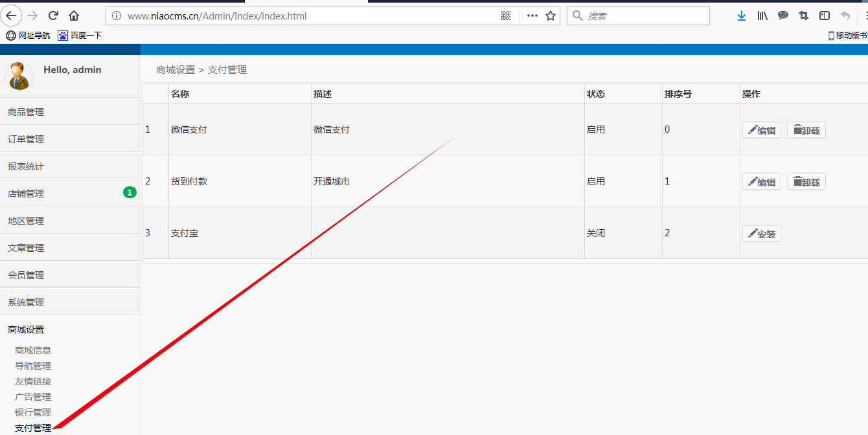This screenshot has width=868, height=435.
Task: Click the undo arrow toolbar icon
Action: [x=845, y=16]
